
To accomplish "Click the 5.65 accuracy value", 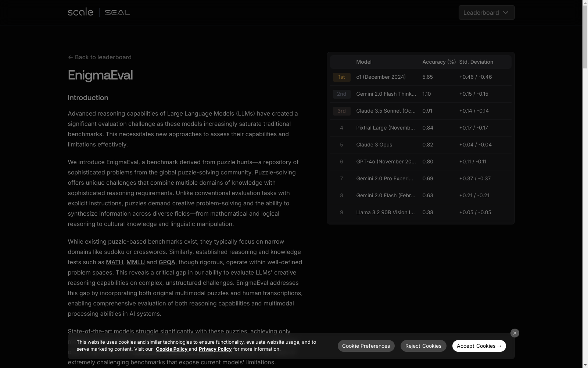I will (x=427, y=77).
